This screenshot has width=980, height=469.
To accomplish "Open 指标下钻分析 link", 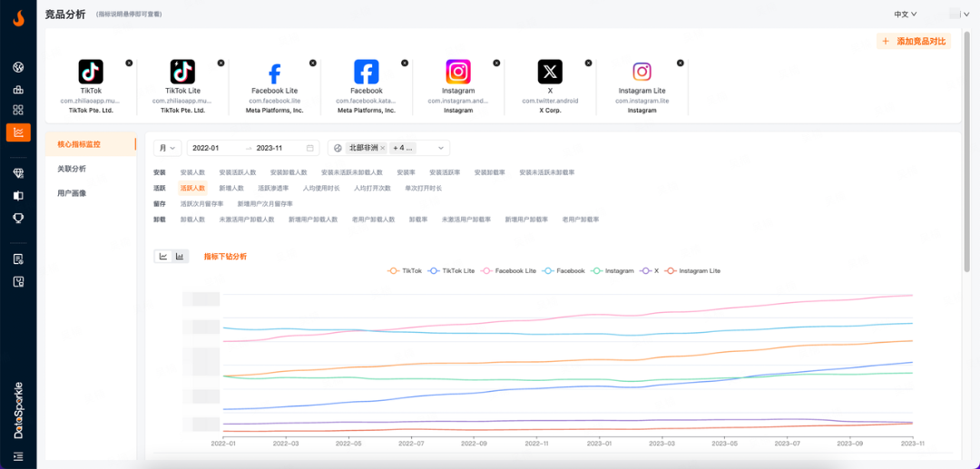I will click(x=225, y=257).
